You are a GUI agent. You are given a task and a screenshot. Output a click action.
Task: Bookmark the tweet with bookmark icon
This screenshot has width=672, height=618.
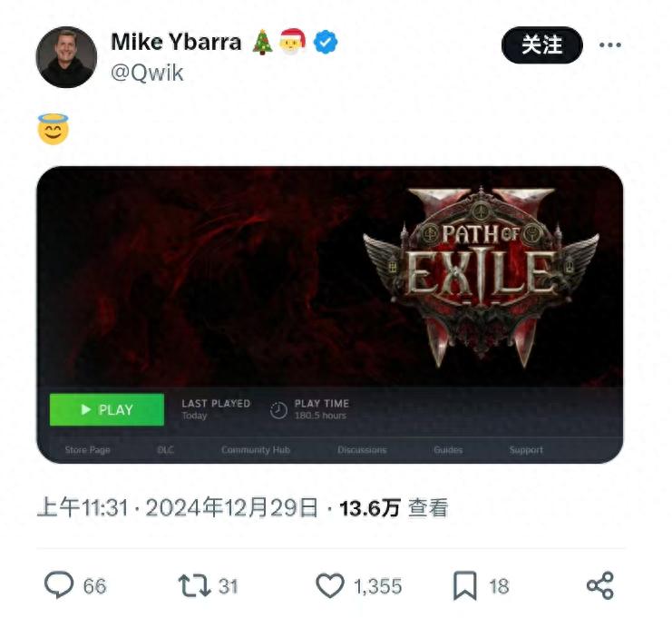click(x=465, y=586)
